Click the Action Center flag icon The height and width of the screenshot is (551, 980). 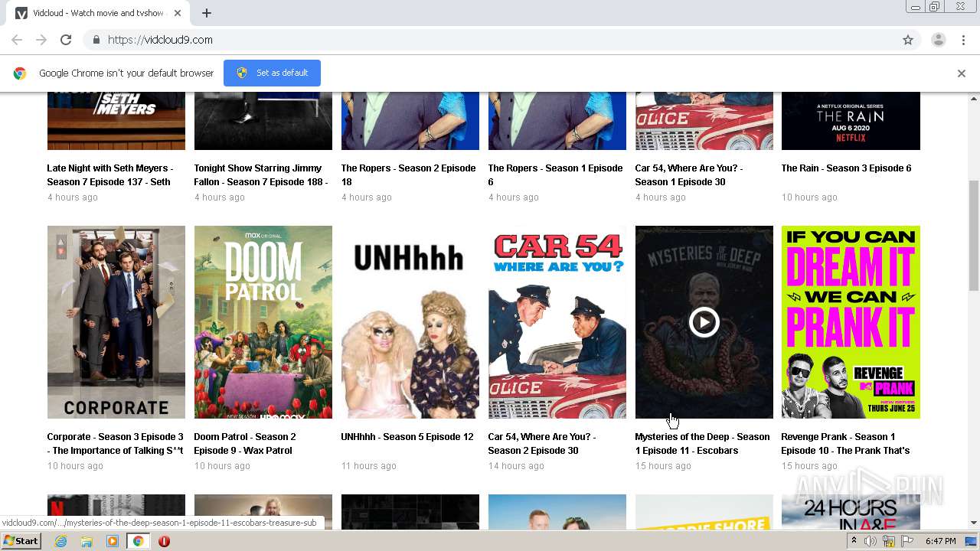(907, 541)
